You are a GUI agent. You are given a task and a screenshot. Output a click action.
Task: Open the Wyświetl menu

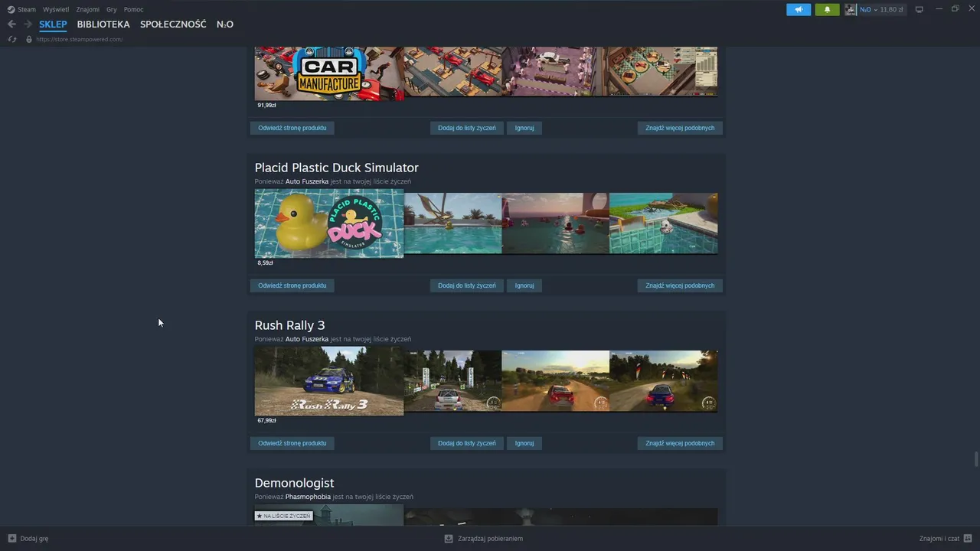pos(56,9)
